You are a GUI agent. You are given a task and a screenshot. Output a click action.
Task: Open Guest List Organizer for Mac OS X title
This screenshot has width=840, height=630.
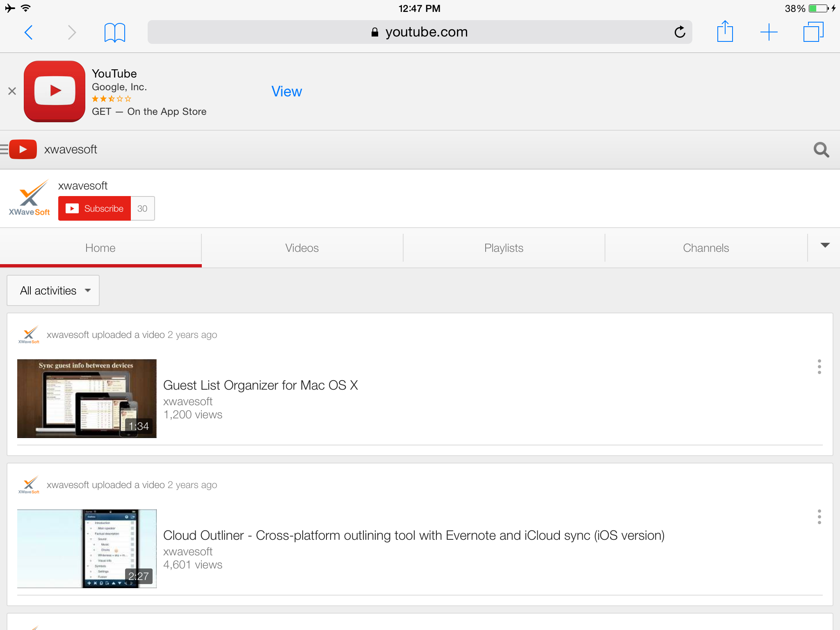(260, 385)
